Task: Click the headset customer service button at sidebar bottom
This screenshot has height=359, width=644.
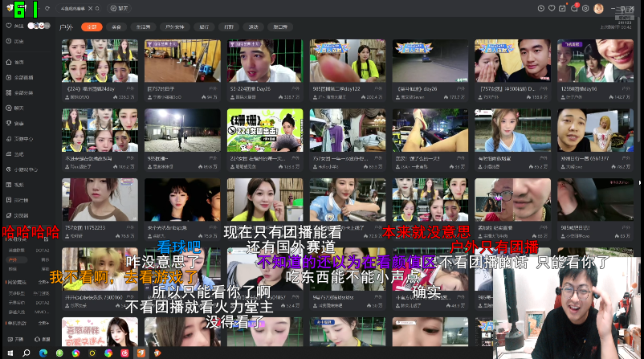Action: click(x=42, y=339)
